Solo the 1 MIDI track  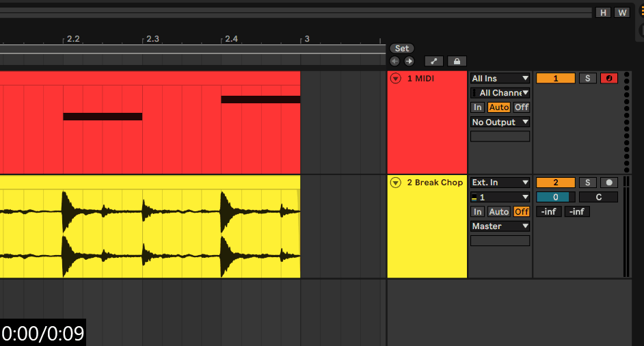click(x=588, y=79)
